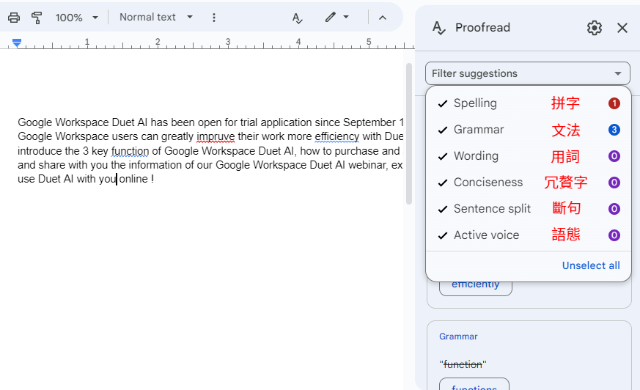Viewport: 640px width, 390px height.
Task: Uncheck the Active voice filter option
Action: (528, 235)
